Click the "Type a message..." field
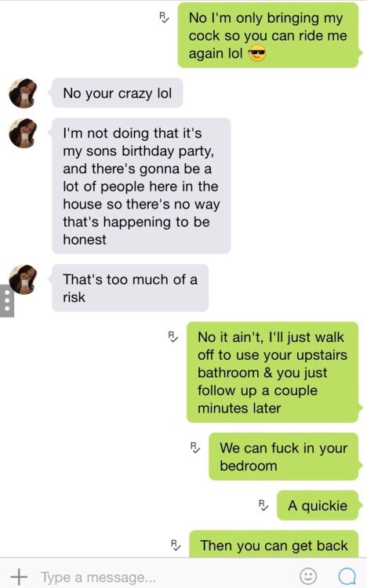Screen dimensions: 367x588 (165, 577)
